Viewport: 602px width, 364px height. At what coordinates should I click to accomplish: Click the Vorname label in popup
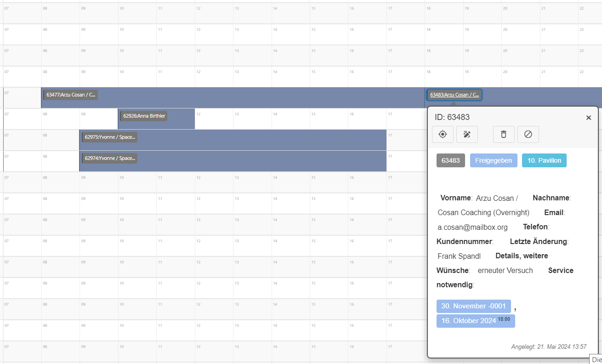tap(456, 198)
